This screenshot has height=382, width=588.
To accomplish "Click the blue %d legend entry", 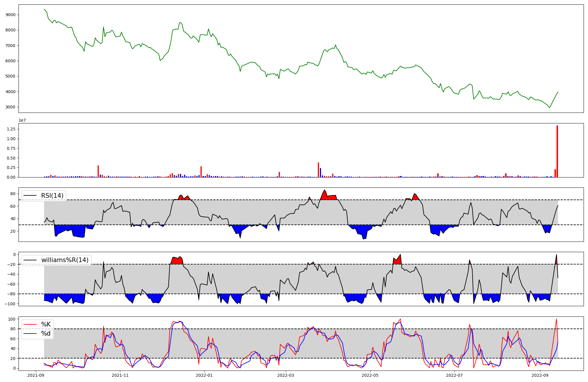I will [46, 334].
